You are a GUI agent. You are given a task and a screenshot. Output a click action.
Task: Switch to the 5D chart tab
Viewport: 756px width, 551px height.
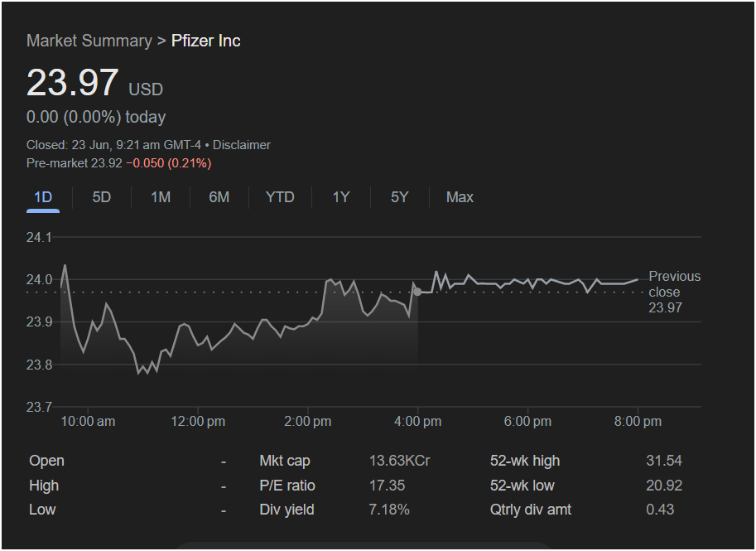[102, 197]
